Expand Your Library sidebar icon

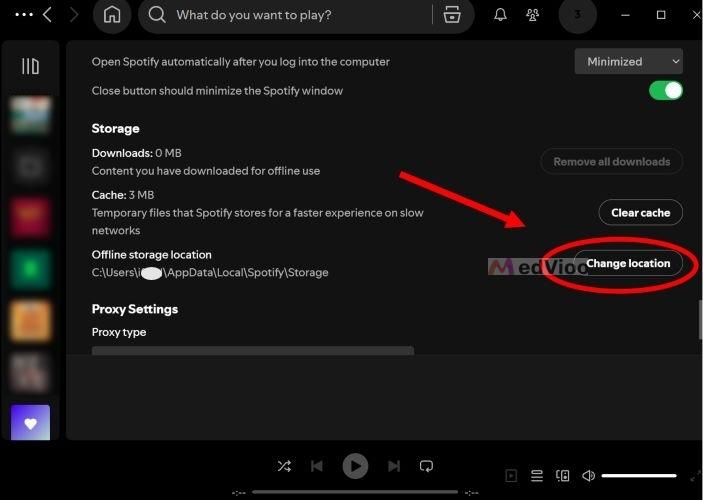[30, 66]
